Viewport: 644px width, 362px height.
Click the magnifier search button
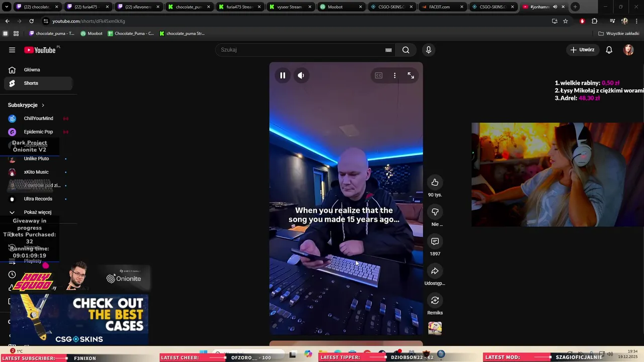pos(406,50)
